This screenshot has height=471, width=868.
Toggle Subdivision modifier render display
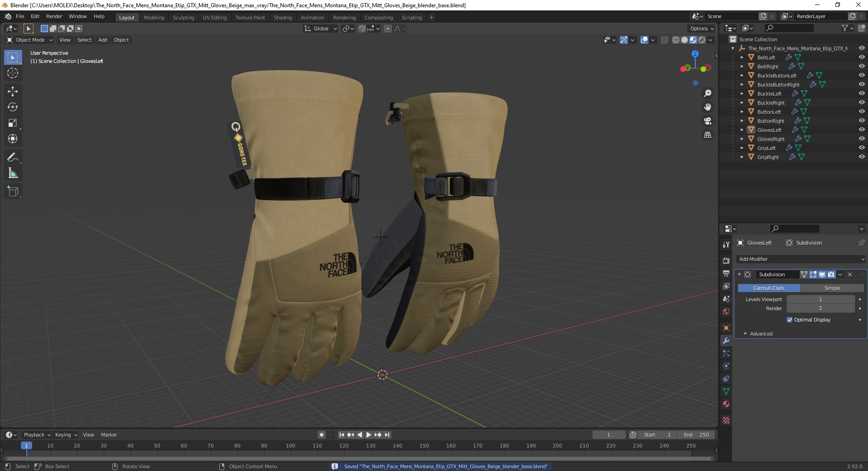[x=831, y=274]
